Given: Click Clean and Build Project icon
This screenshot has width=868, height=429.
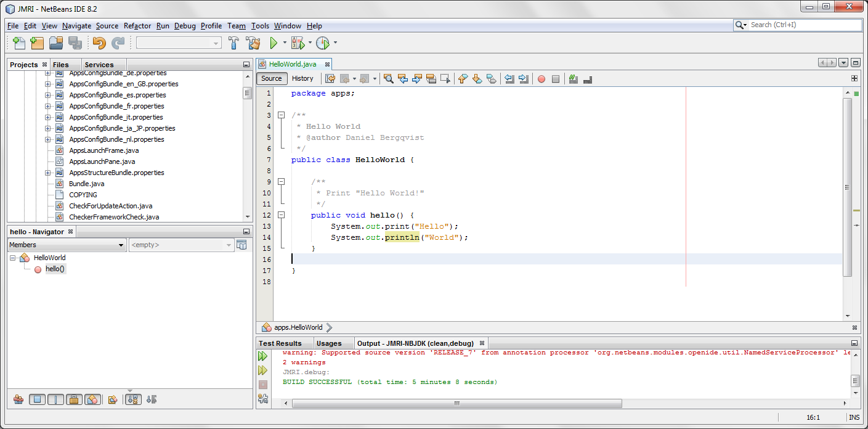Looking at the screenshot, I should (253, 43).
